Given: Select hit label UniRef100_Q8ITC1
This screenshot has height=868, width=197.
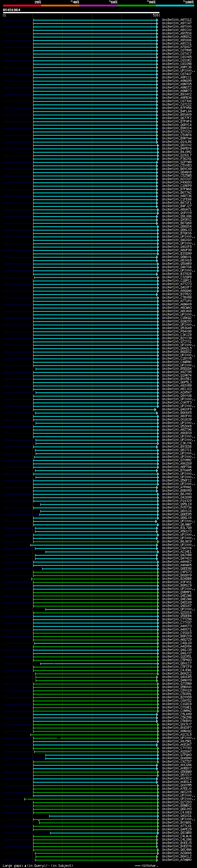Looking at the screenshot, I should pyautogui.click(x=177, y=450).
